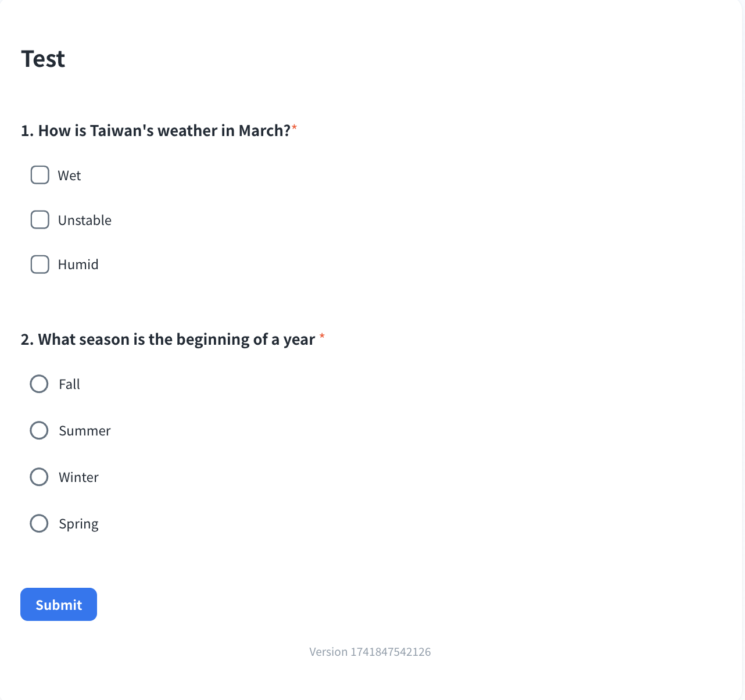Click the 'Unstable' option label text
745x700 pixels.
pyautogui.click(x=85, y=220)
